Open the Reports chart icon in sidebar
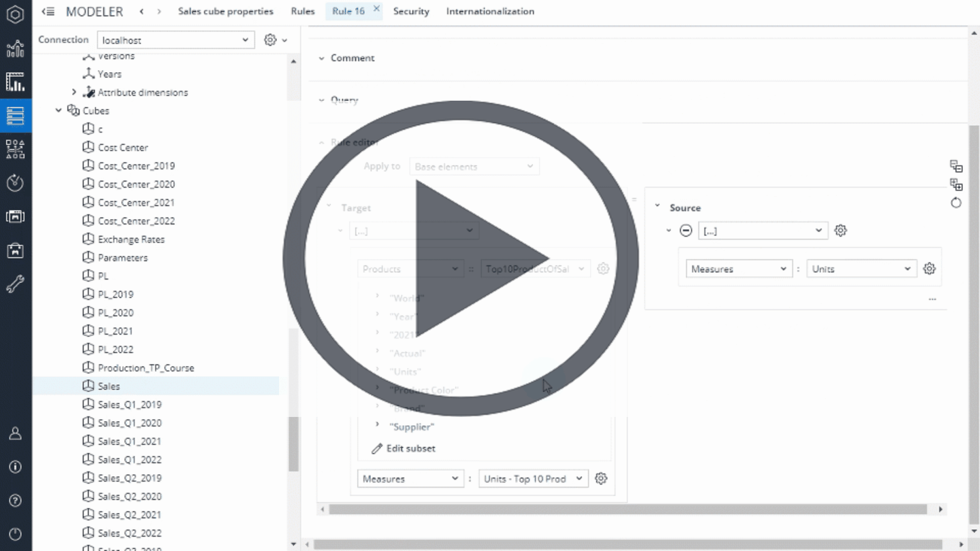The width and height of the screenshot is (980, 551). point(15,49)
